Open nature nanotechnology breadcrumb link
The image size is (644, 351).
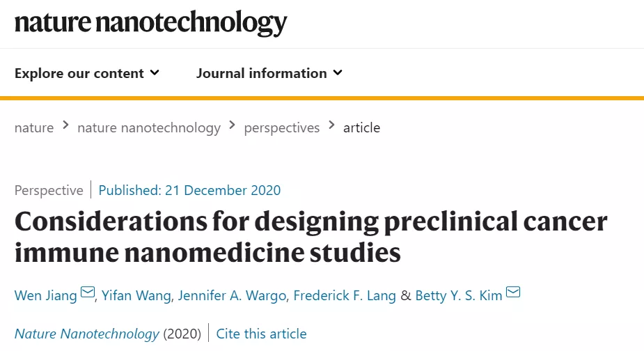coord(149,127)
